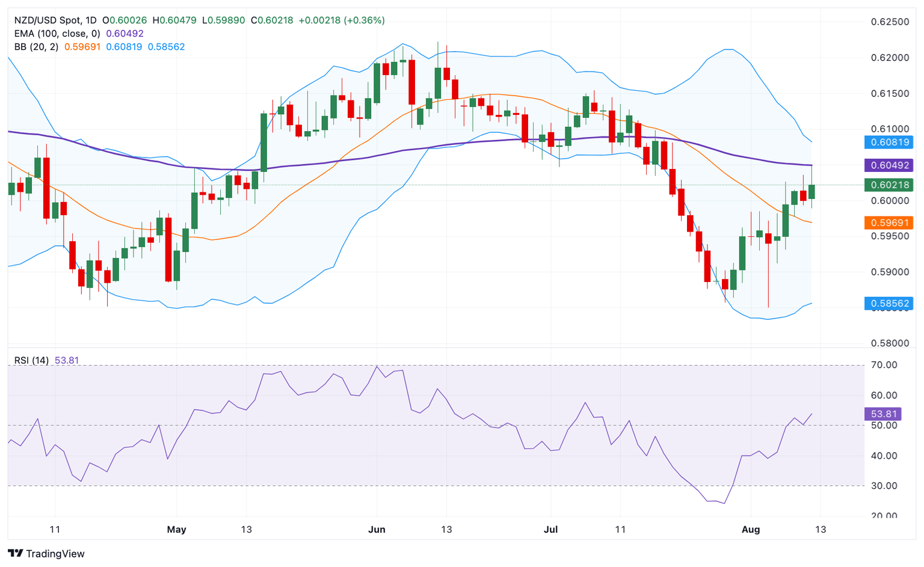Click the purple EMA value in legend
Image resolution: width=924 pixels, height=567 pixels.
click(125, 34)
